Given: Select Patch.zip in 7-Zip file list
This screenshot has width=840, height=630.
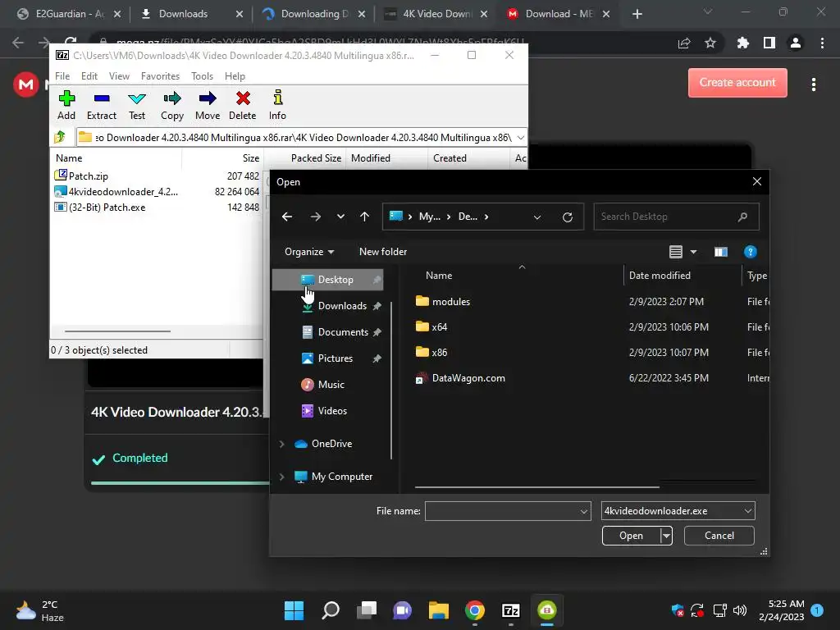Looking at the screenshot, I should (x=89, y=176).
